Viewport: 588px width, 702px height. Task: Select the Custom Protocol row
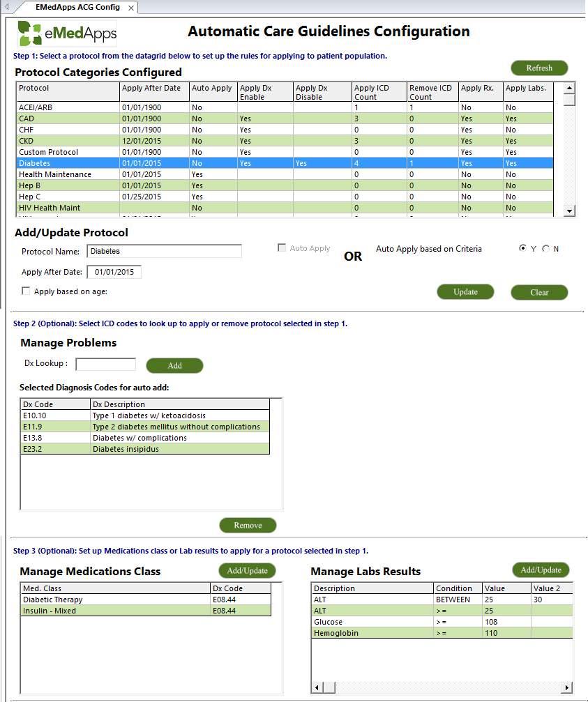click(x=285, y=152)
